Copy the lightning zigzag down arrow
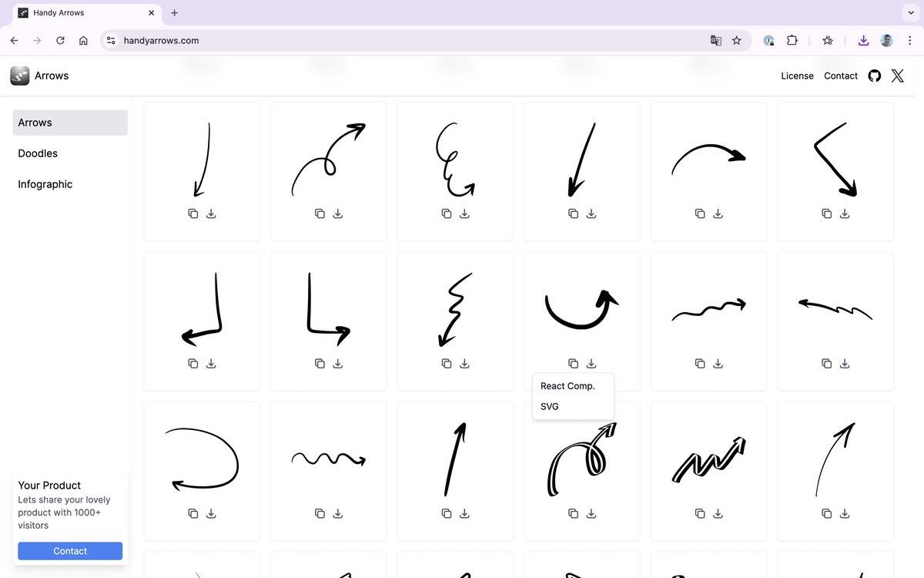This screenshot has width=924, height=578. [x=447, y=363]
